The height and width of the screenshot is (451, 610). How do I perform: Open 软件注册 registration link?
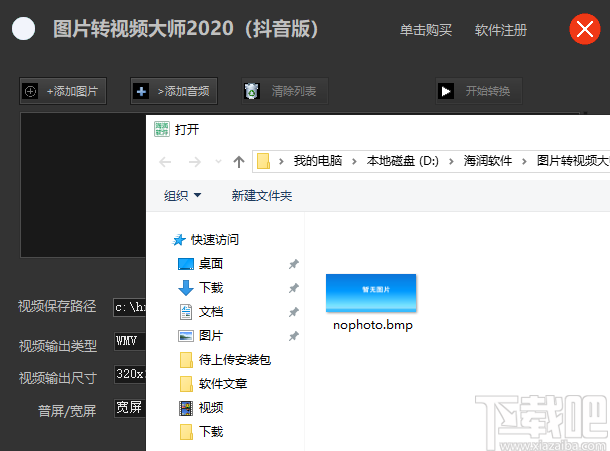point(501,30)
